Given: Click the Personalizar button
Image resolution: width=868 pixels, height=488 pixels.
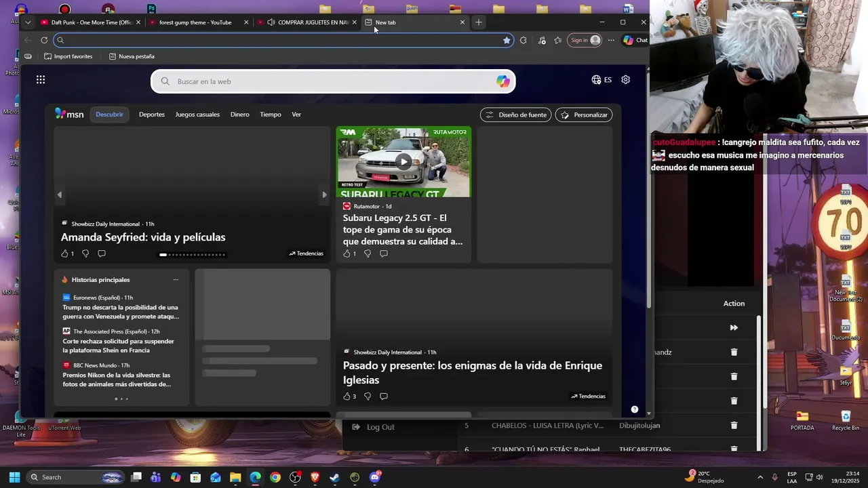Looking at the screenshot, I should coord(584,115).
